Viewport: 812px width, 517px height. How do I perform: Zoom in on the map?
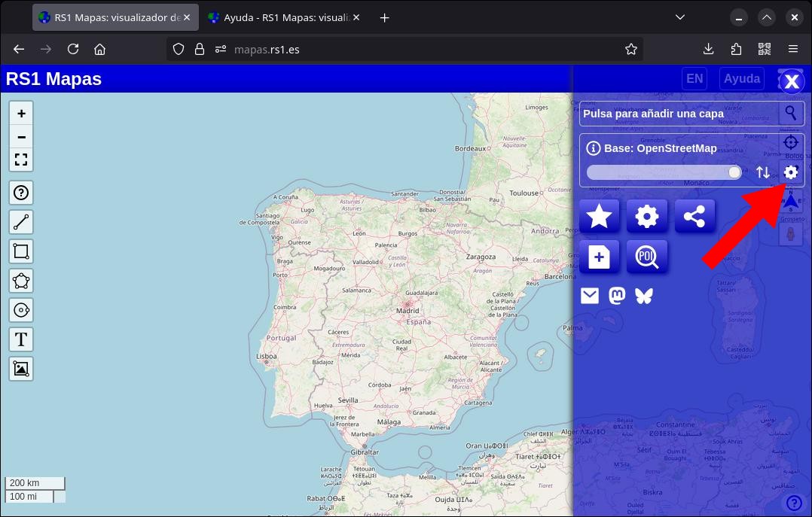click(21, 114)
